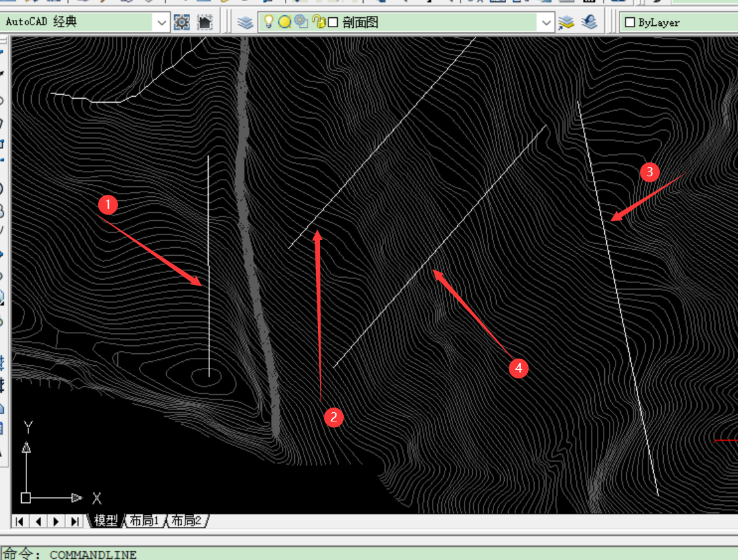Click in the command line input area

coord(397,554)
